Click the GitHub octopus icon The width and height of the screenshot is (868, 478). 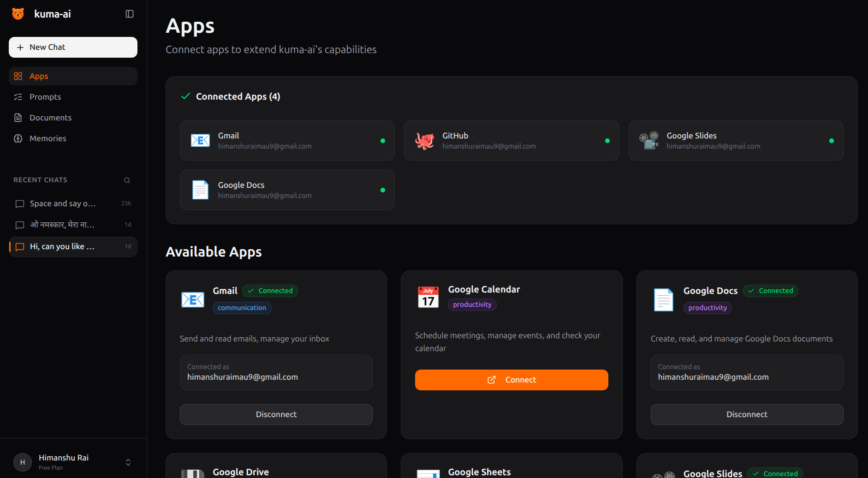(424, 141)
